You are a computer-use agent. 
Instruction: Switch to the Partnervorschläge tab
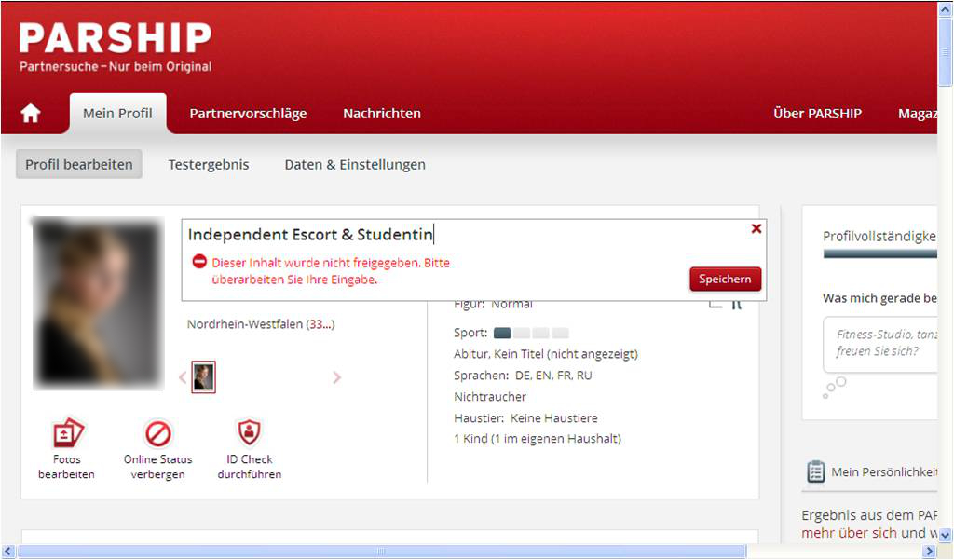click(248, 114)
